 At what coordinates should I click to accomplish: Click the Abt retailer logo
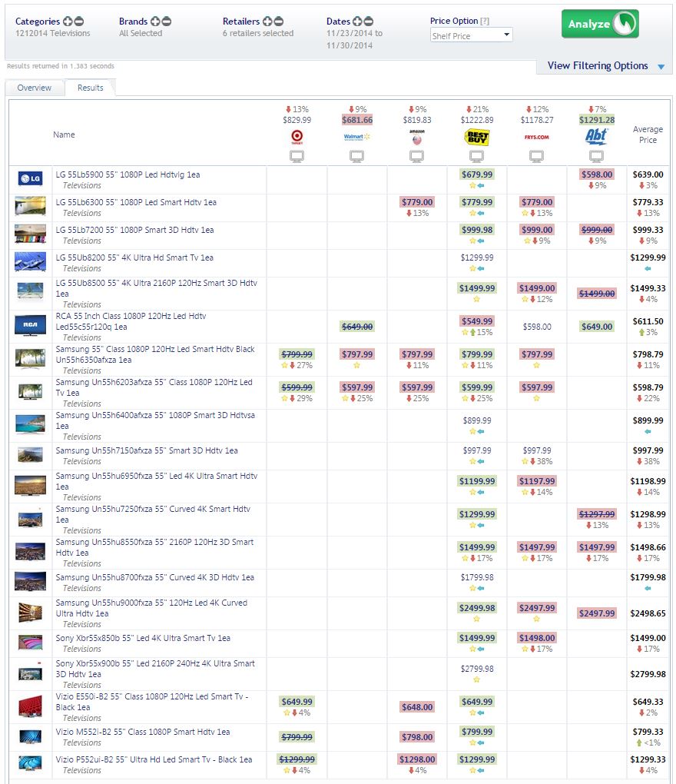(x=597, y=137)
